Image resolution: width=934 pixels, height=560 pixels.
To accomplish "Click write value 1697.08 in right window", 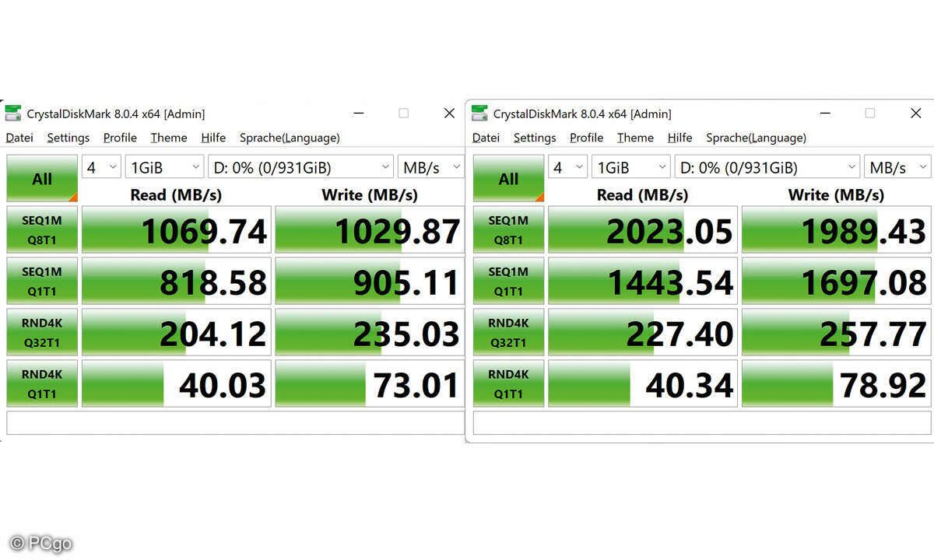I will [836, 282].
